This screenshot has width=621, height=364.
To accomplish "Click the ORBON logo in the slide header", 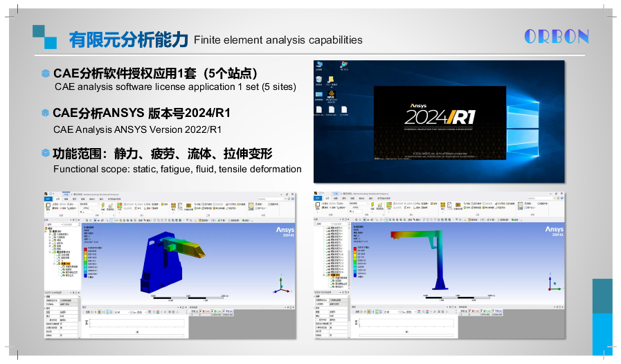I will pyautogui.click(x=556, y=37).
